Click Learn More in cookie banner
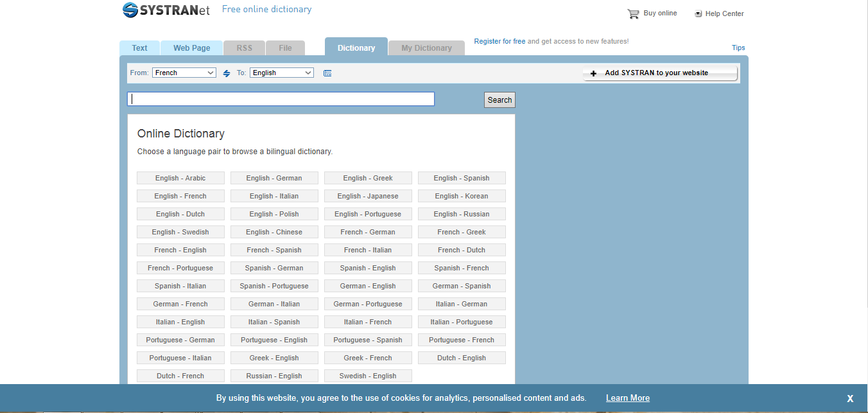868x413 pixels. point(627,398)
